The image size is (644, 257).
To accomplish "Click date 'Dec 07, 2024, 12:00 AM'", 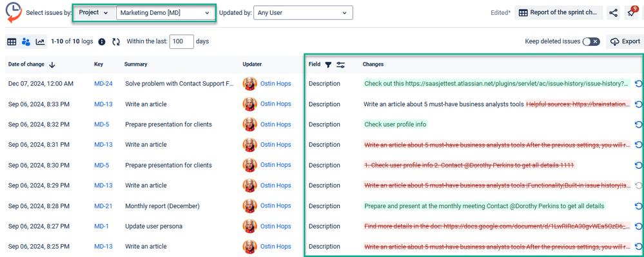I will coord(41,83).
